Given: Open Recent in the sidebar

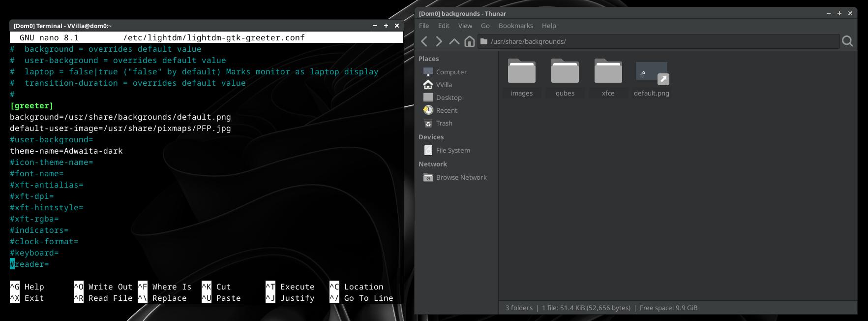Looking at the screenshot, I should click(x=446, y=110).
